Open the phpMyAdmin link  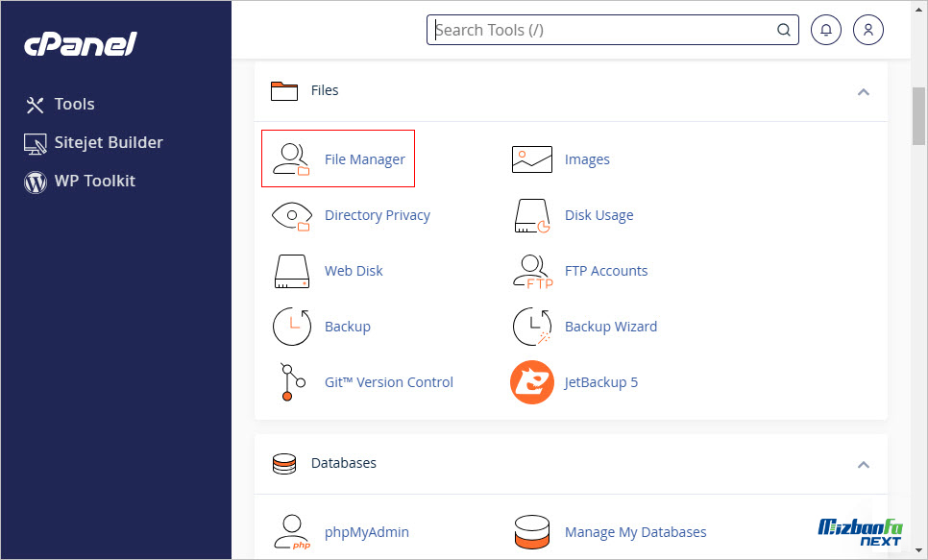366,531
